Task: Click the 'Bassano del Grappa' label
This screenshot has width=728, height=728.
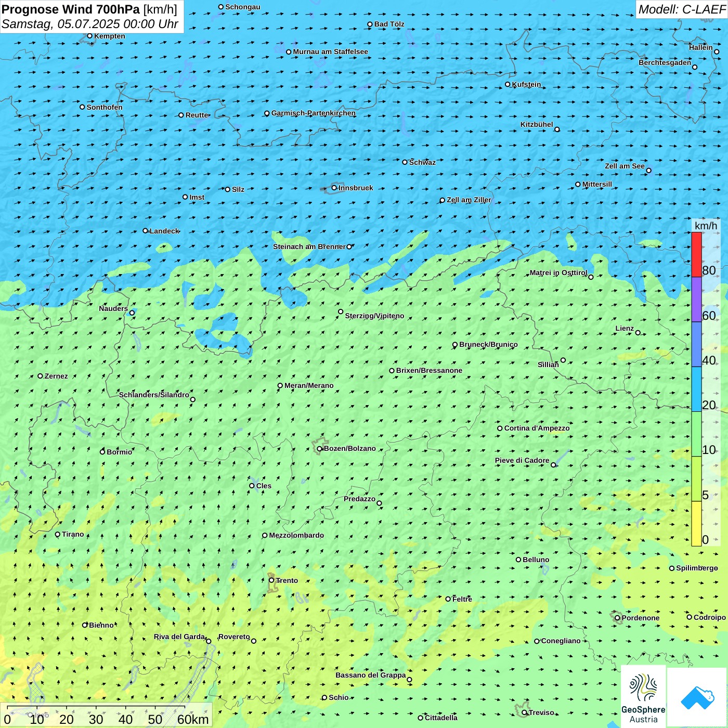Action: click(x=371, y=675)
